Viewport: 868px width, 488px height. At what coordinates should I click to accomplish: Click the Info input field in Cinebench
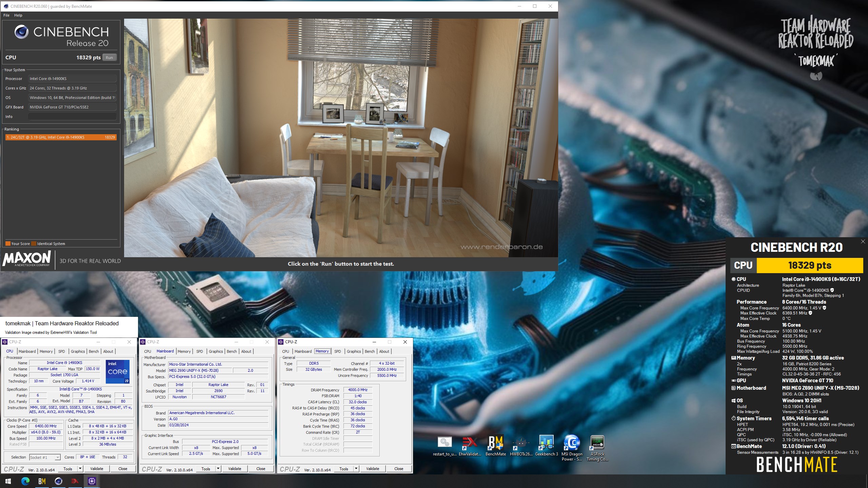72,117
